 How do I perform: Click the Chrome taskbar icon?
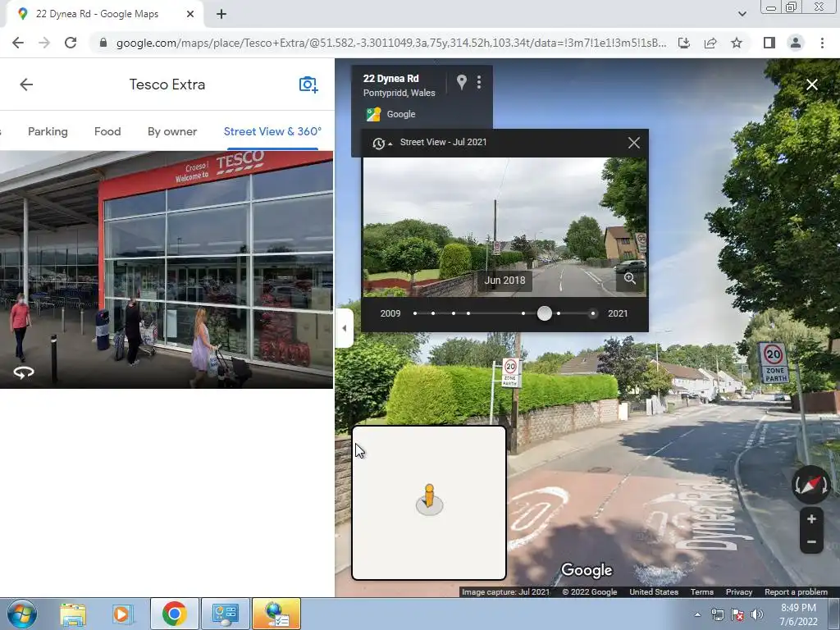pos(174,614)
